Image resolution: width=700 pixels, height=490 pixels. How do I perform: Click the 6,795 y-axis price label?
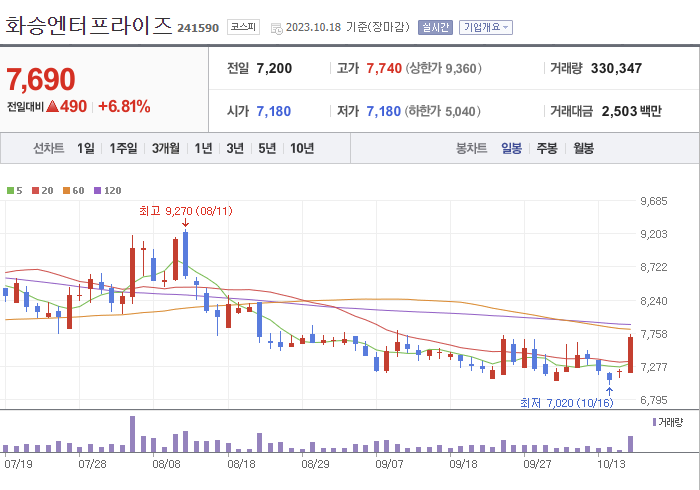click(x=654, y=400)
